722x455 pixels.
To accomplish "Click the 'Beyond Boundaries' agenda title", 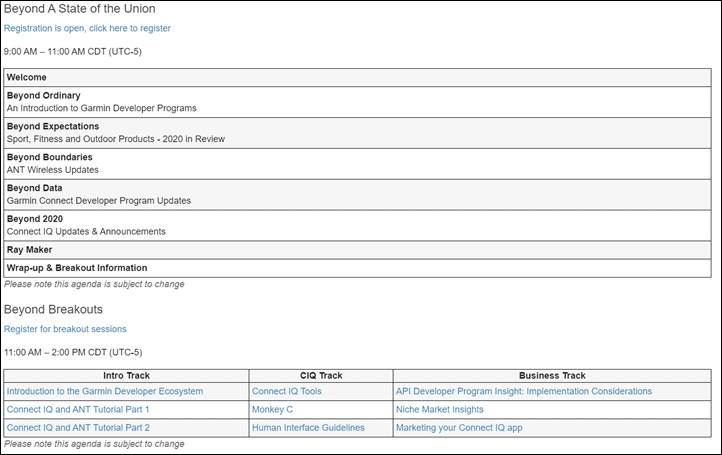I will [x=49, y=157].
